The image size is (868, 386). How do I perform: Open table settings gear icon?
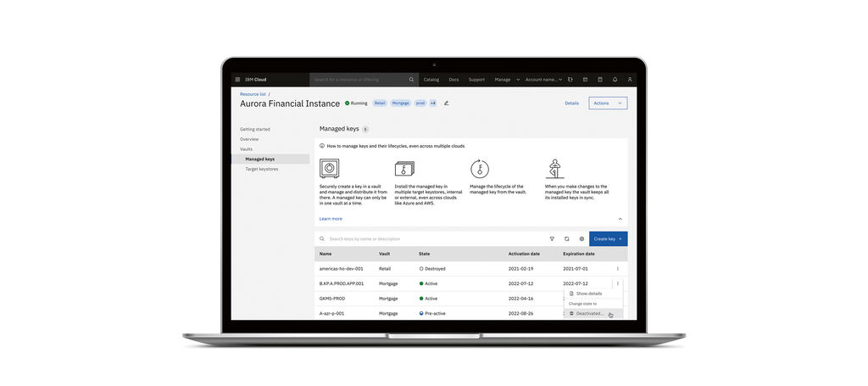pyautogui.click(x=581, y=239)
